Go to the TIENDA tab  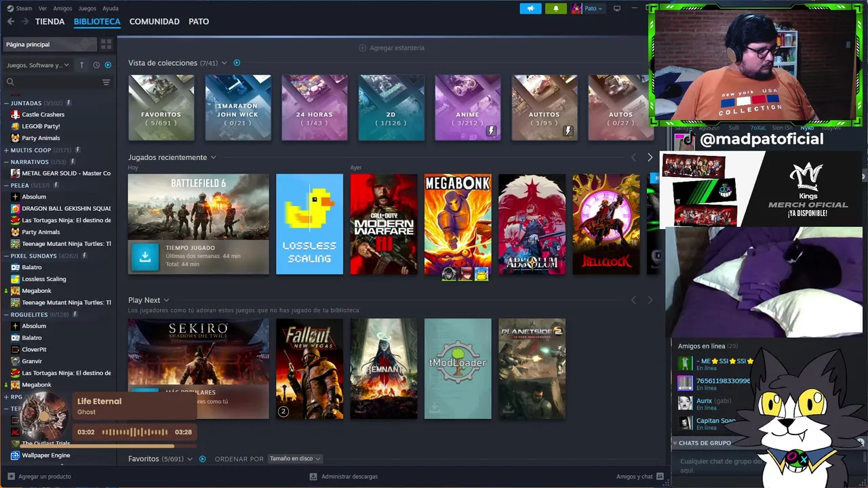50,22
